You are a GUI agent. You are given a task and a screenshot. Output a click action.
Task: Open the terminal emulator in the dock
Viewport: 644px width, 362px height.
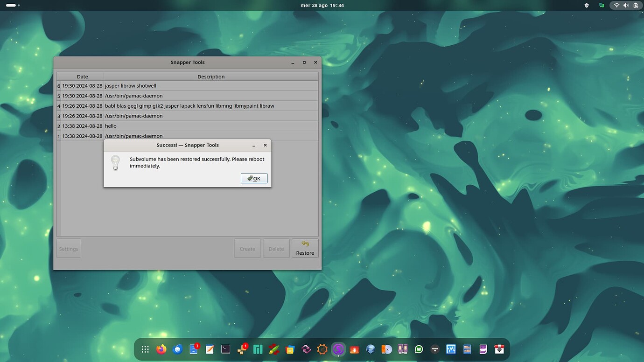[225, 348]
